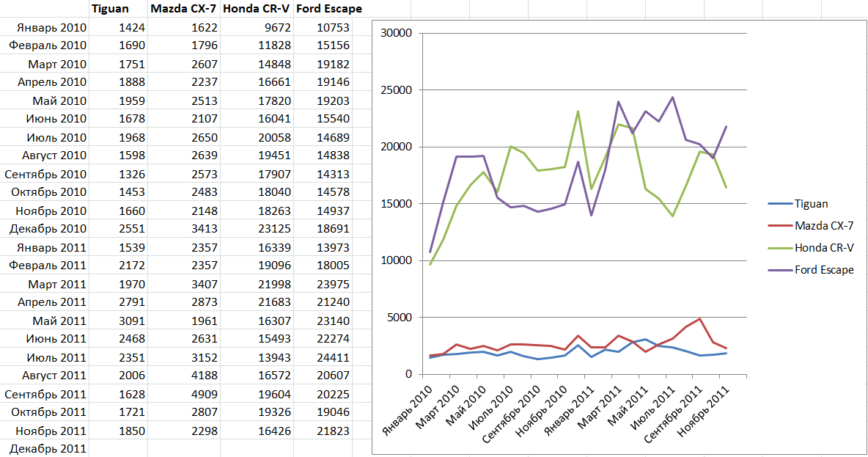This screenshot has width=868, height=457.
Task: Click the cell with value 24411
Action: pos(323,357)
